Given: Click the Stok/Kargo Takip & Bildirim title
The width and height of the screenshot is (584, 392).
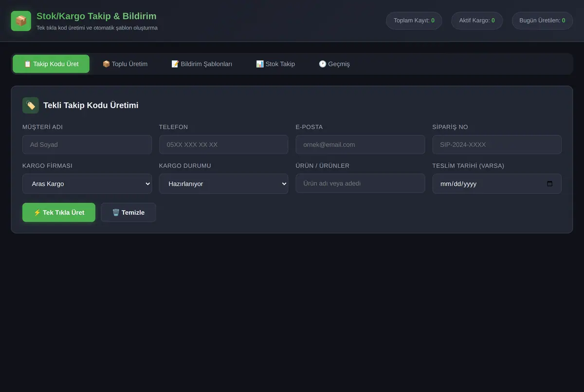Looking at the screenshot, I should point(96,16).
